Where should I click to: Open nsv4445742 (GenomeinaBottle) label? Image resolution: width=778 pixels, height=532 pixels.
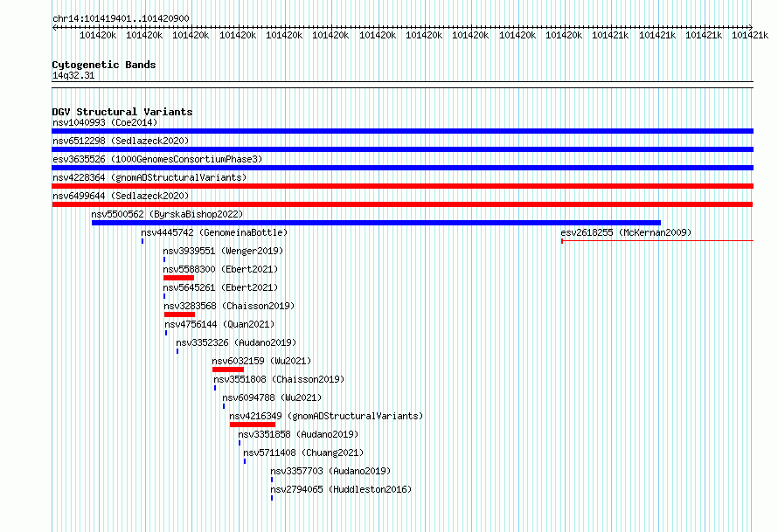(x=214, y=232)
